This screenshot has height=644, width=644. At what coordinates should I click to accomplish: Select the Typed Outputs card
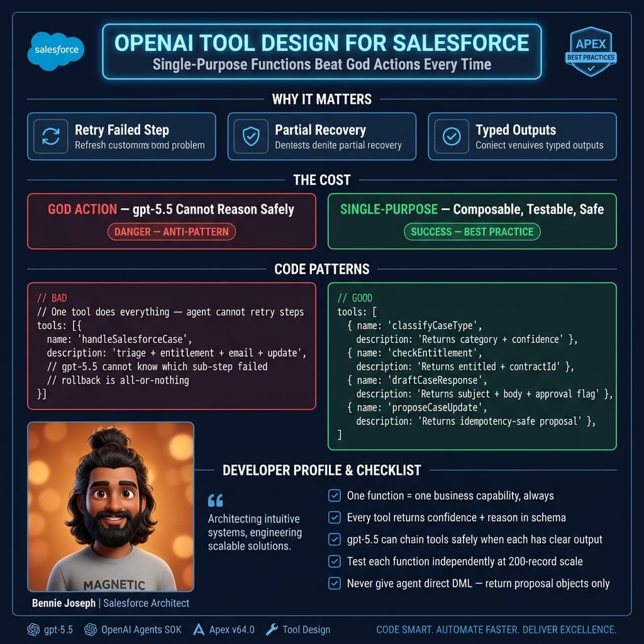tap(522, 136)
